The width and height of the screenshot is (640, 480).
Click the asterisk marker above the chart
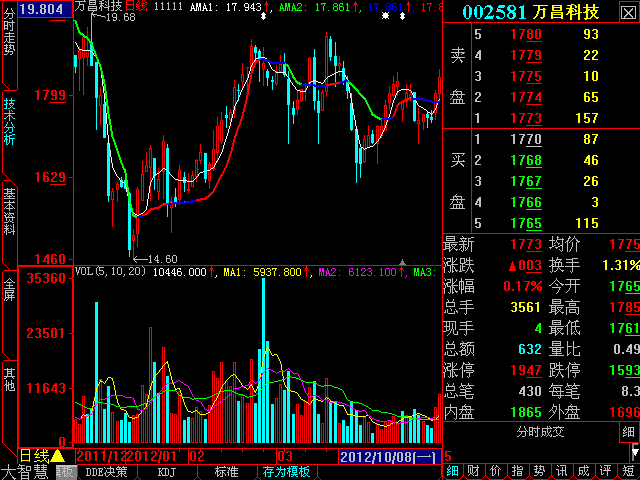(385, 16)
